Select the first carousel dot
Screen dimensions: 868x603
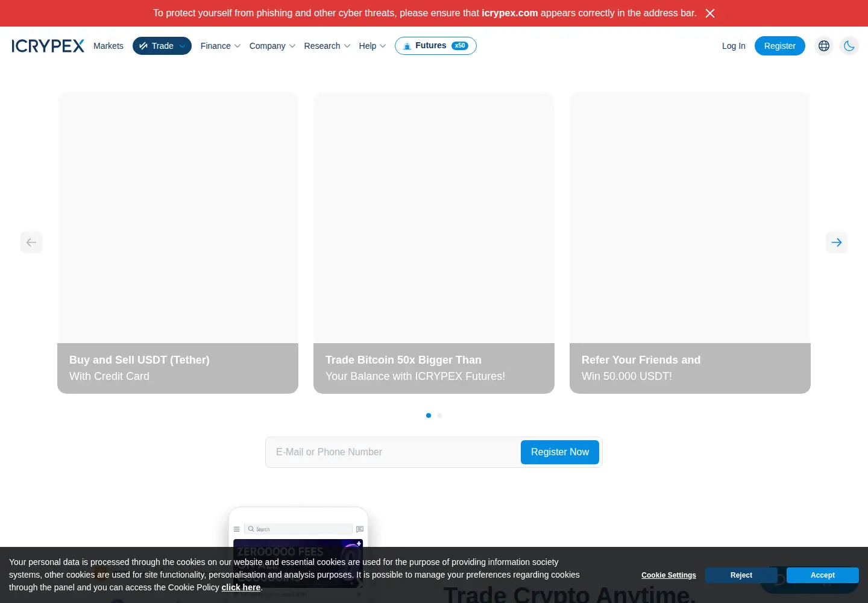429,415
